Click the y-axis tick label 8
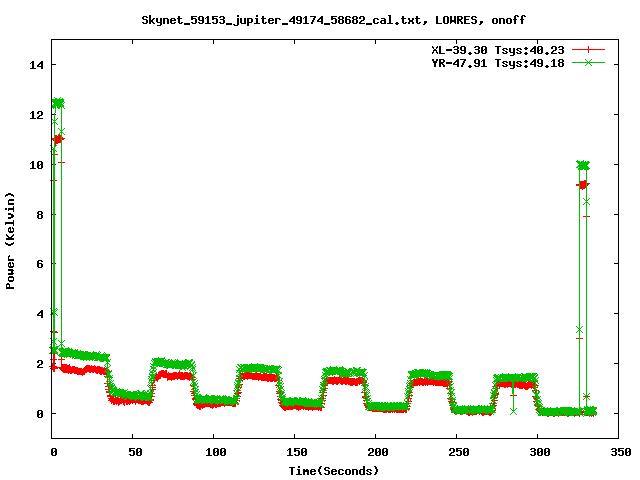The image size is (640, 480). coord(40,215)
